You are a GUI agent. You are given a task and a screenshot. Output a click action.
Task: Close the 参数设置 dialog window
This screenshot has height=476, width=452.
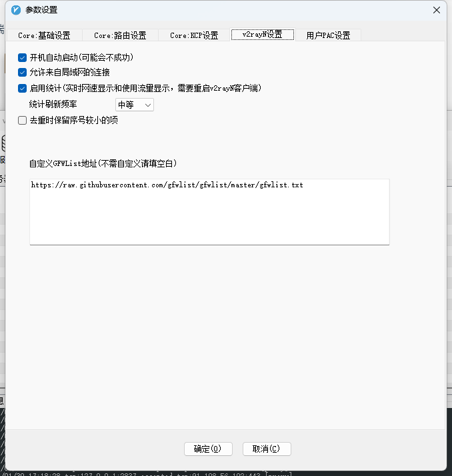[437, 10]
